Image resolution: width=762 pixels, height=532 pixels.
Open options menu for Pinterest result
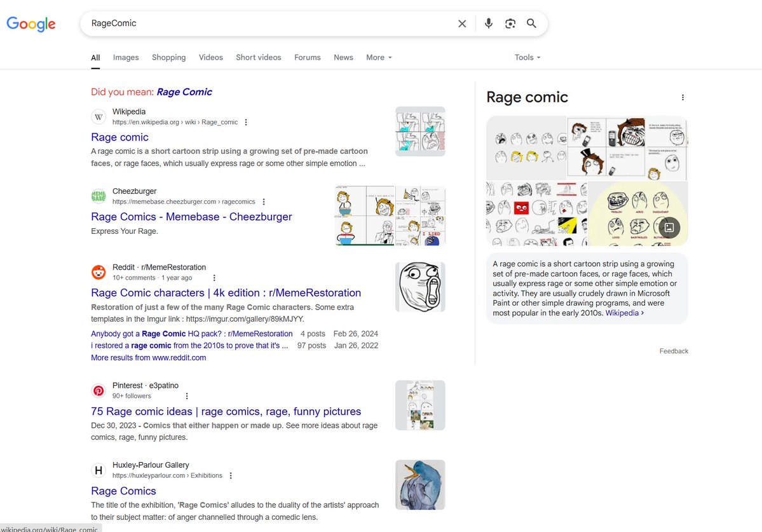(x=187, y=397)
